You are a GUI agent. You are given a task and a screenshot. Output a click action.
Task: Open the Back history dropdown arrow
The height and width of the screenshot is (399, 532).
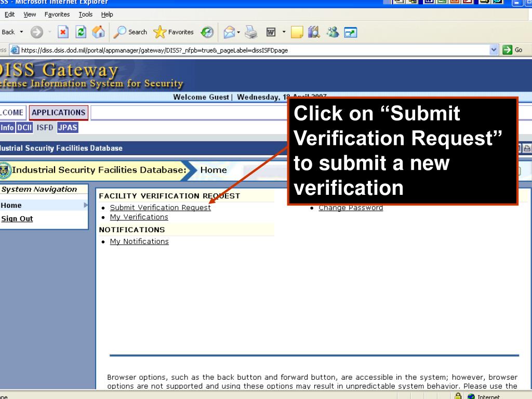pyautogui.click(x=21, y=32)
